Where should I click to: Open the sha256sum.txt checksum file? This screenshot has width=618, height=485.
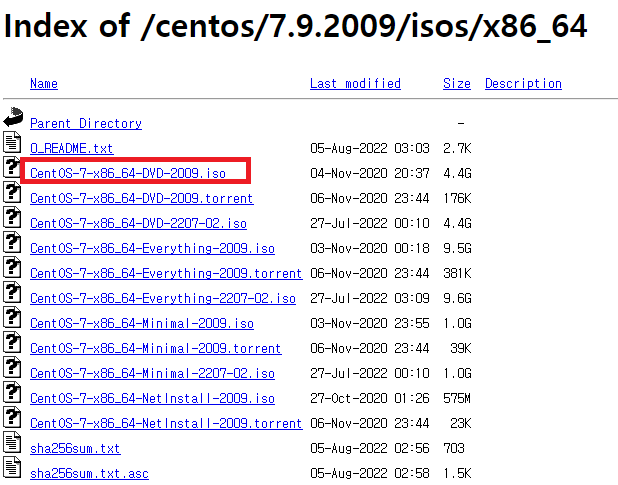[75, 448]
